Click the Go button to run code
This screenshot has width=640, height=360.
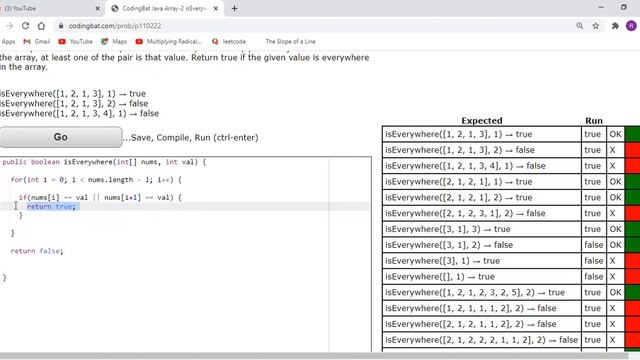[60, 137]
